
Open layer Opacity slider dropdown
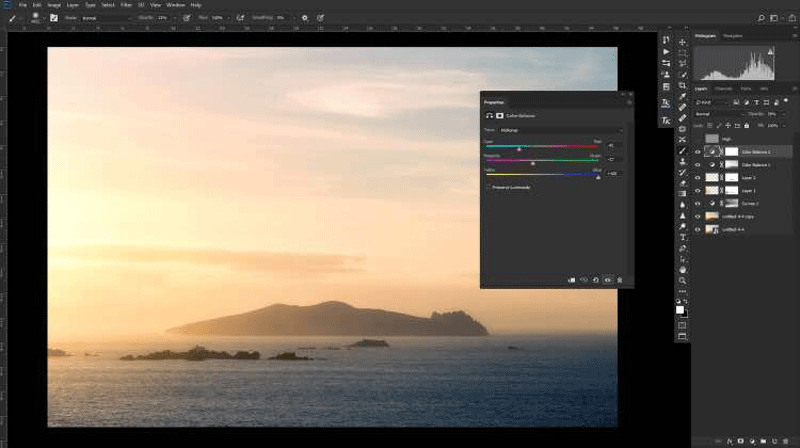784,114
